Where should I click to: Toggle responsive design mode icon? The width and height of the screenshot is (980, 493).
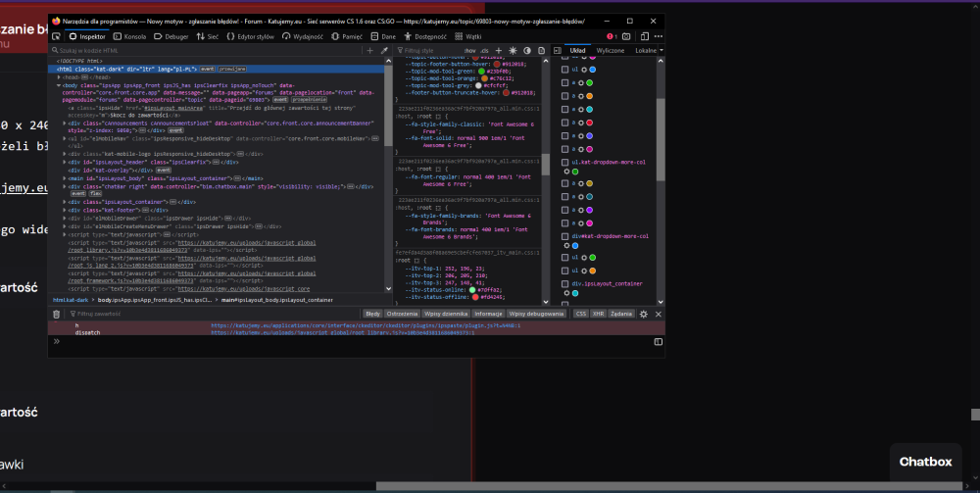pos(643,36)
